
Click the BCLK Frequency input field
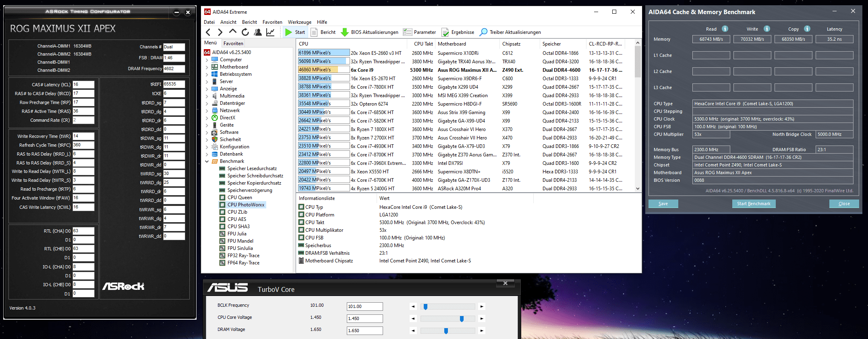pyautogui.click(x=365, y=306)
